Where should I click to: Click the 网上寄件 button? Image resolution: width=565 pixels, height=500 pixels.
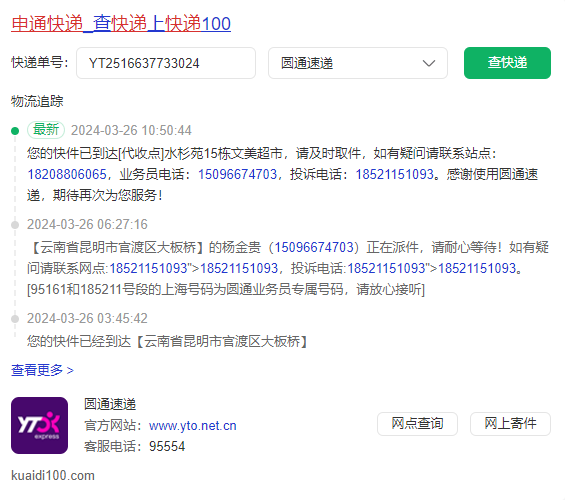point(510,424)
